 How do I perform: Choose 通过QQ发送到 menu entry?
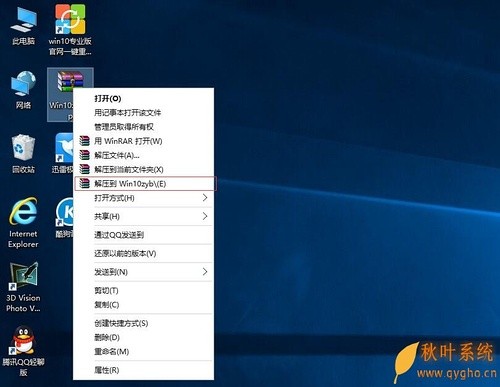point(143,235)
